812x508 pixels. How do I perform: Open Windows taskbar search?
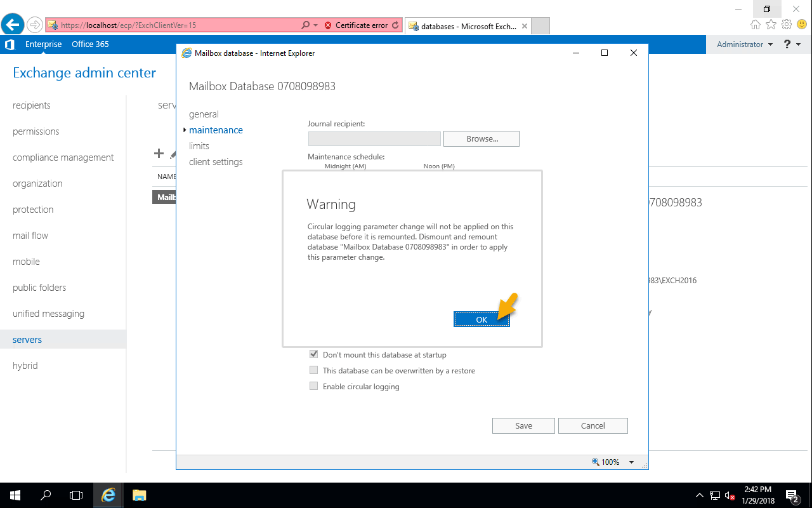coord(46,495)
